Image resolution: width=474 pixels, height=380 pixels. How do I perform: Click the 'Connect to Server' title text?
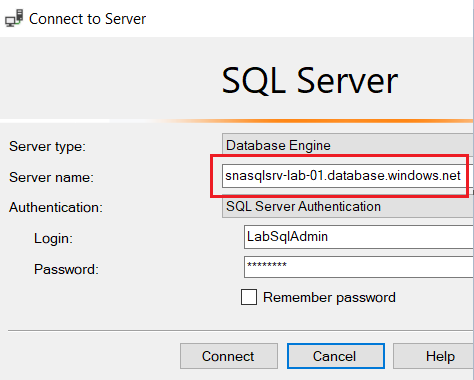[x=87, y=19]
